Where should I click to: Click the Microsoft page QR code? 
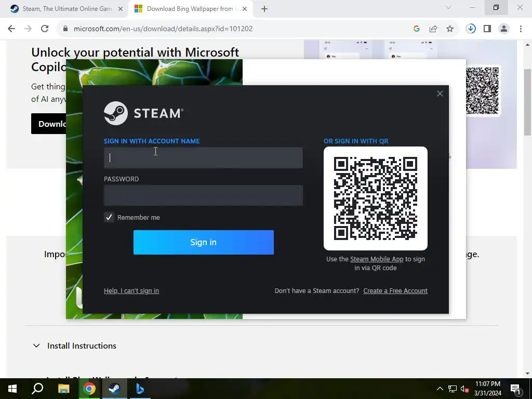pos(482,90)
